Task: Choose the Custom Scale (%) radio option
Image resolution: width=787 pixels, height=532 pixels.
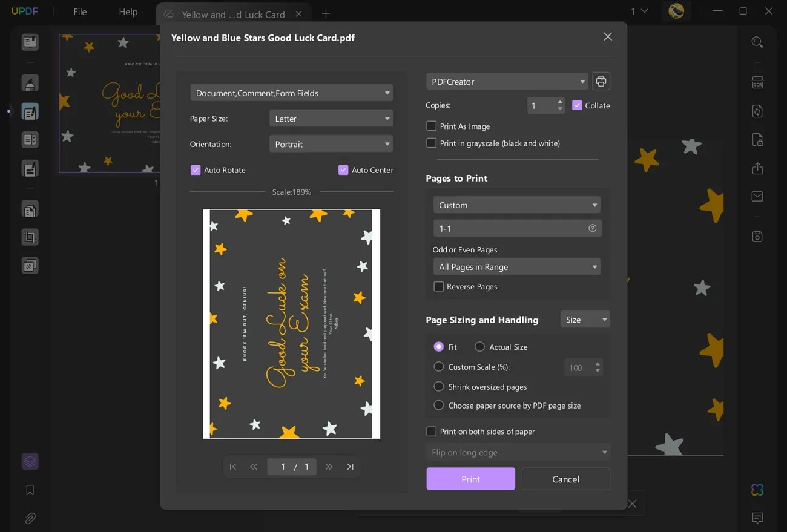Action: [x=439, y=367]
